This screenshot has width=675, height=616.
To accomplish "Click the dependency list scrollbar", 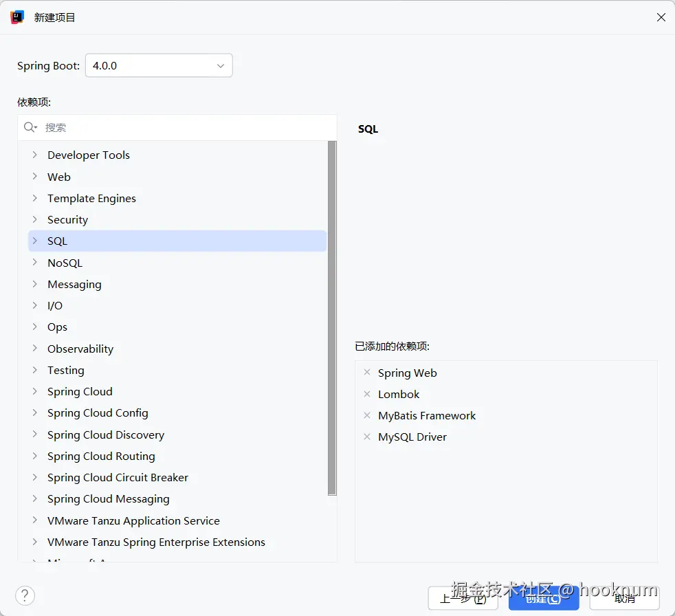I will click(332, 318).
